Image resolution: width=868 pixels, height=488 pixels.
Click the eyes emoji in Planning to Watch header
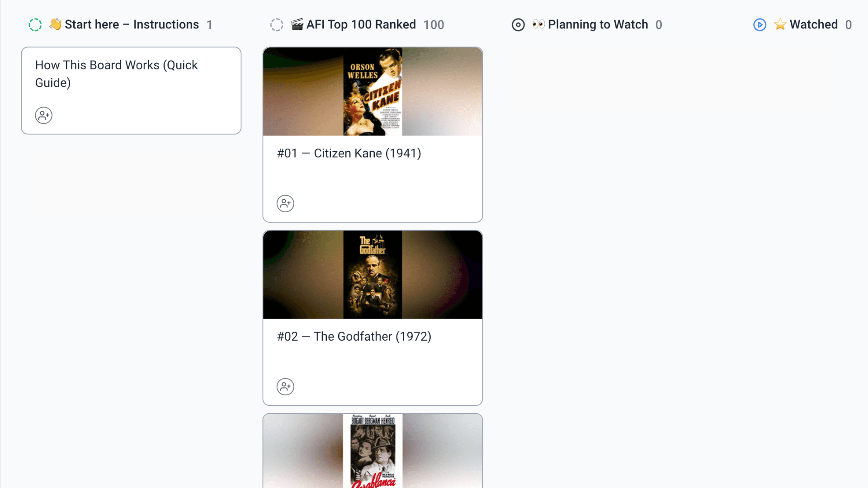(x=538, y=24)
